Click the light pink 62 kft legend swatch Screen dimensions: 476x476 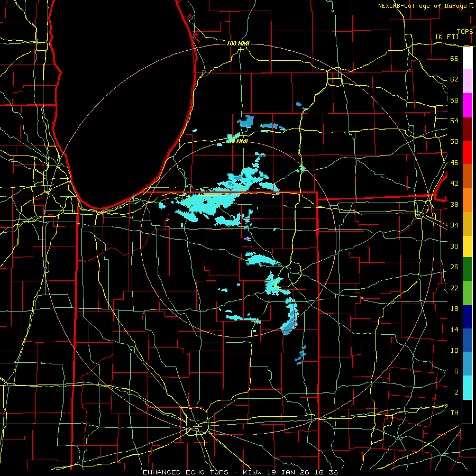point(467,81)
